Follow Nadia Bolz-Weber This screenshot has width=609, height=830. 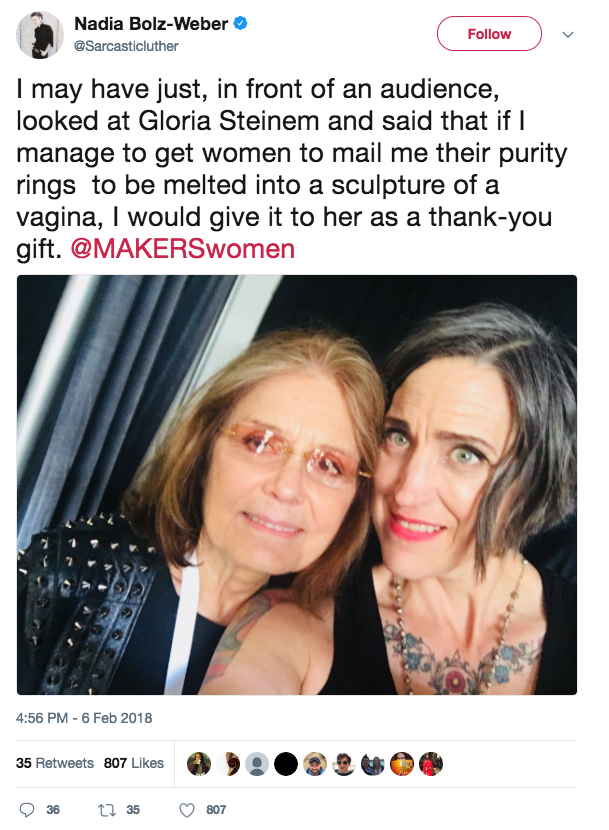coord(489,34)
